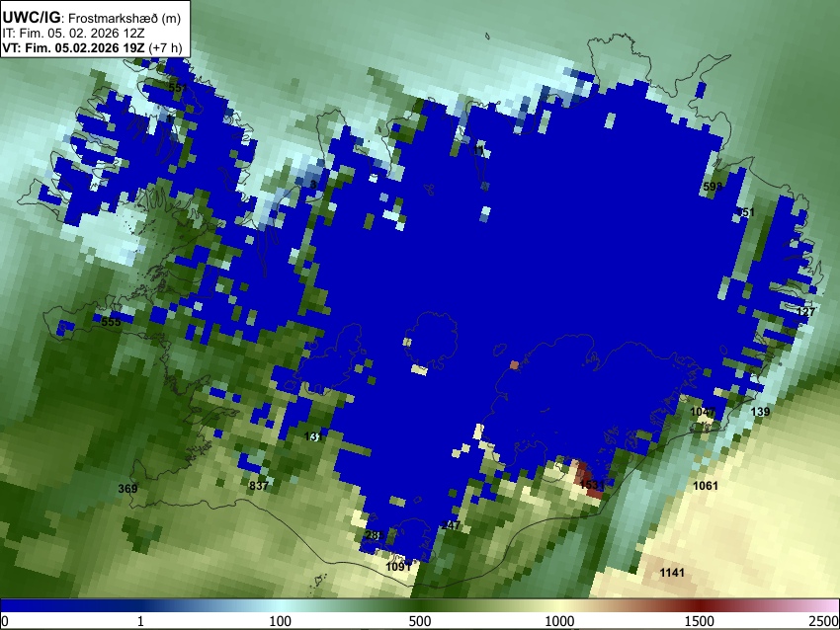Image resolution: width=840 pixels, height=630 pixels.
Task: Click the 1091 value on the south coast
Action: coord(398,566)
